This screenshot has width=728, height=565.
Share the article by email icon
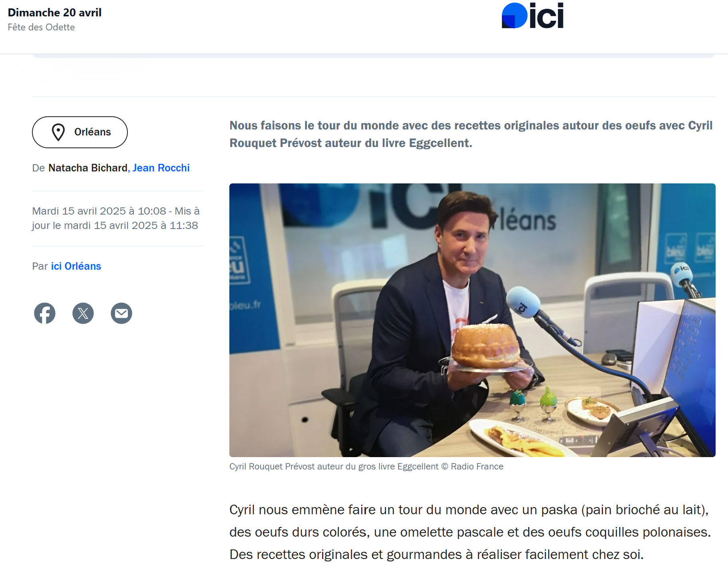tap(121, 313)
